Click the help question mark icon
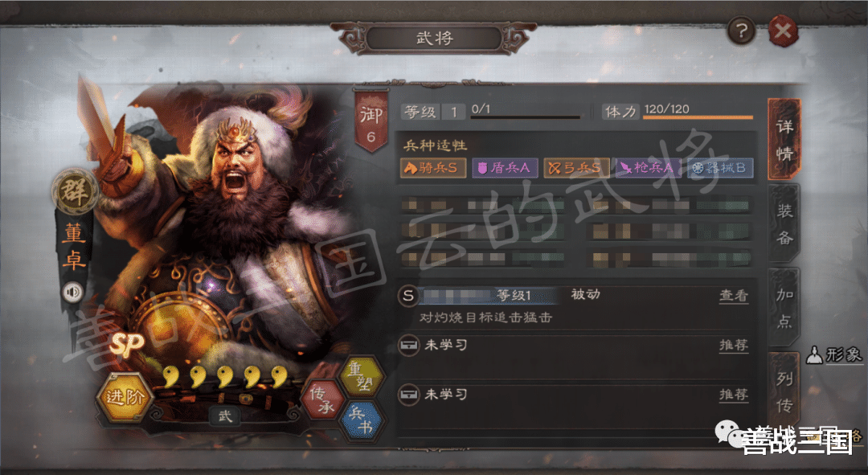The height and width of the screenshot is (475, 868). pos(742,30)
